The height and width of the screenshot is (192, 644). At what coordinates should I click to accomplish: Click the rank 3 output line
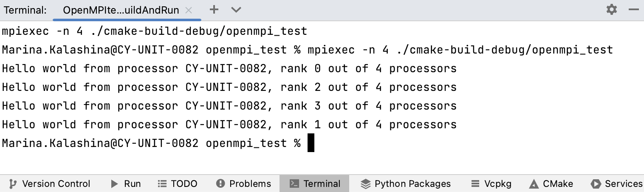[x=229, y=106]
